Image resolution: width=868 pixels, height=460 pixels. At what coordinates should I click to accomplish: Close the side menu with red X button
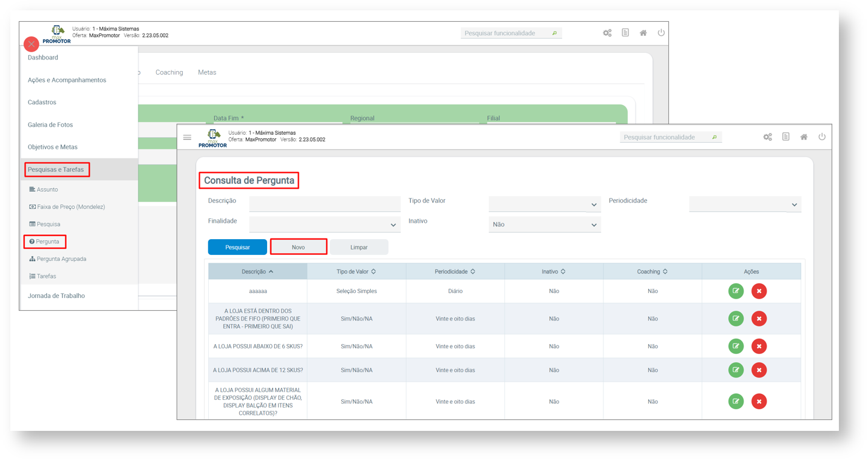pyautogui.click(x=32, y=44)
